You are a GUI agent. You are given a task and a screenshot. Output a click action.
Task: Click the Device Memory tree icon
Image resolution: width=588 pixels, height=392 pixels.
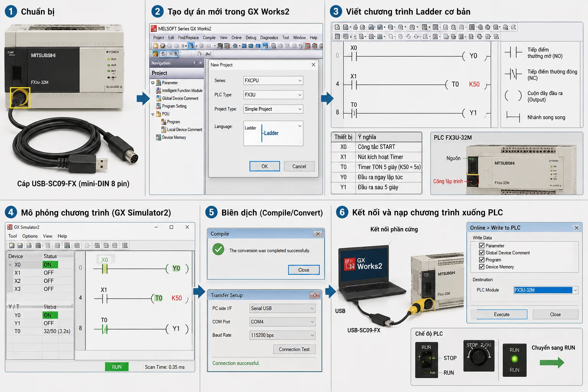pyautogui.click(x=158, y=137)
